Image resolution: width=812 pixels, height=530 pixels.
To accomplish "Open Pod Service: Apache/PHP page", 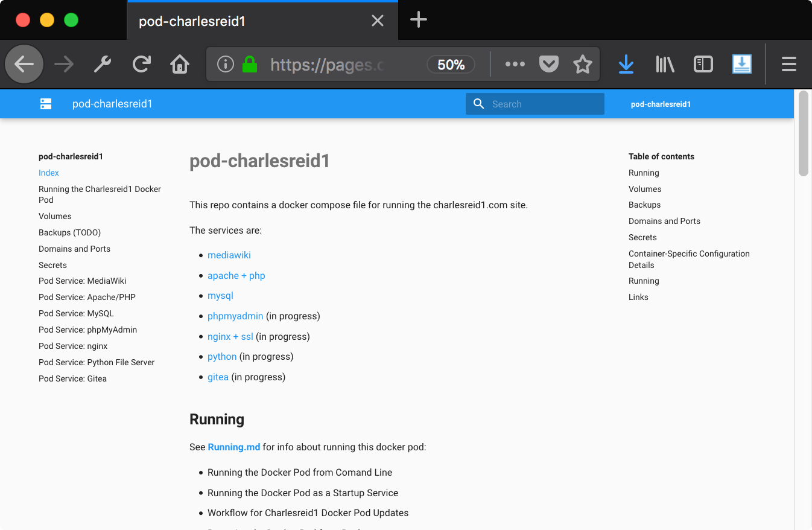I will tap(87, 297).
